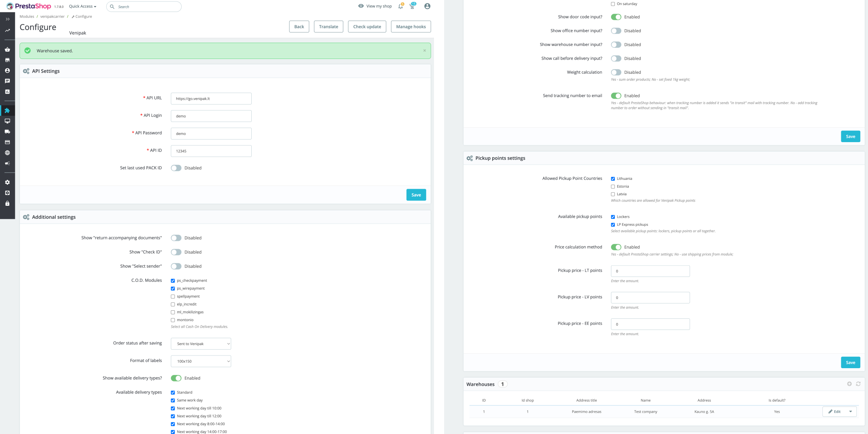Open notifications bell icon
This screenshot has height=434, width=868.
[400, 6]
